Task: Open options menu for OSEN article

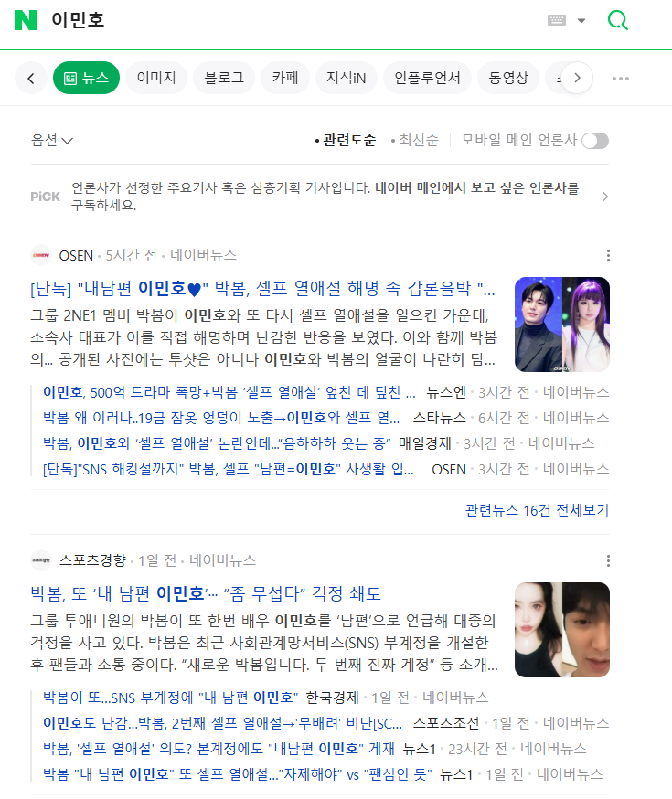Action: pyautogui.click(x=608, y=255)
